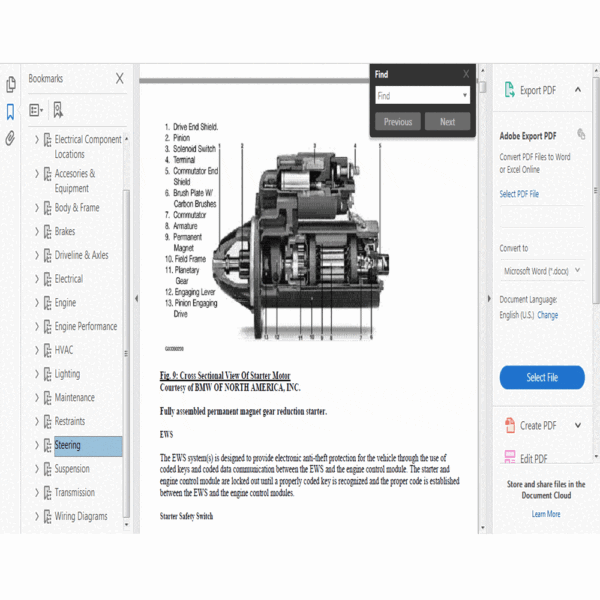Click the Maintenance bookmark icon

click(47, 398)
